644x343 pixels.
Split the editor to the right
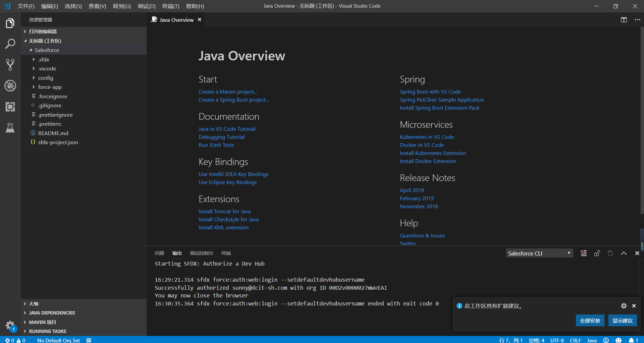(624, 20)
